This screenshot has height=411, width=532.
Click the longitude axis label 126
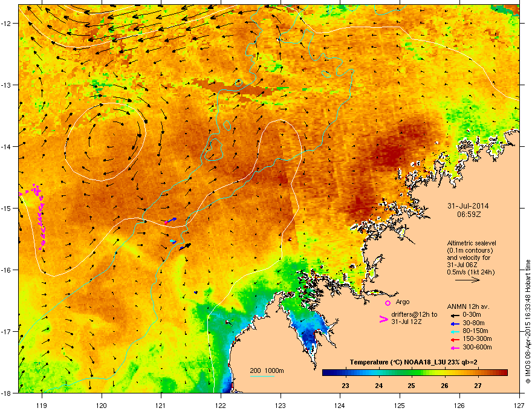point(459,405)
